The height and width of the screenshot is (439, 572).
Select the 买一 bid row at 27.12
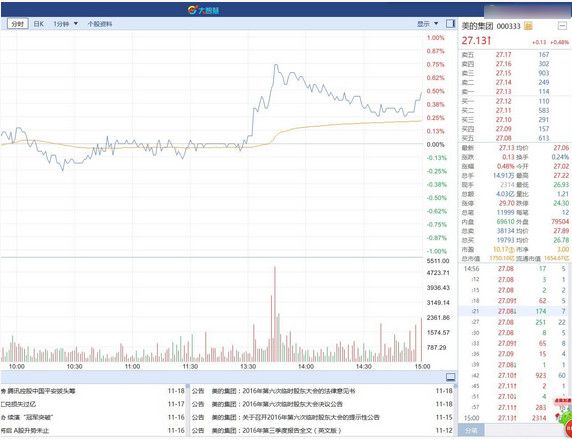pos(514,101)
